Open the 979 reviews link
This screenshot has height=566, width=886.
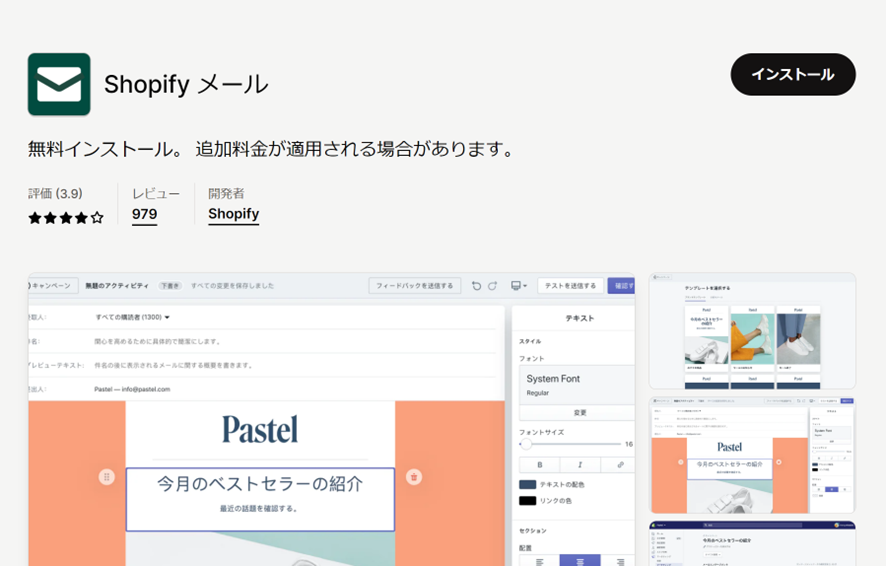pyautogui.click(x=145, y=214)
